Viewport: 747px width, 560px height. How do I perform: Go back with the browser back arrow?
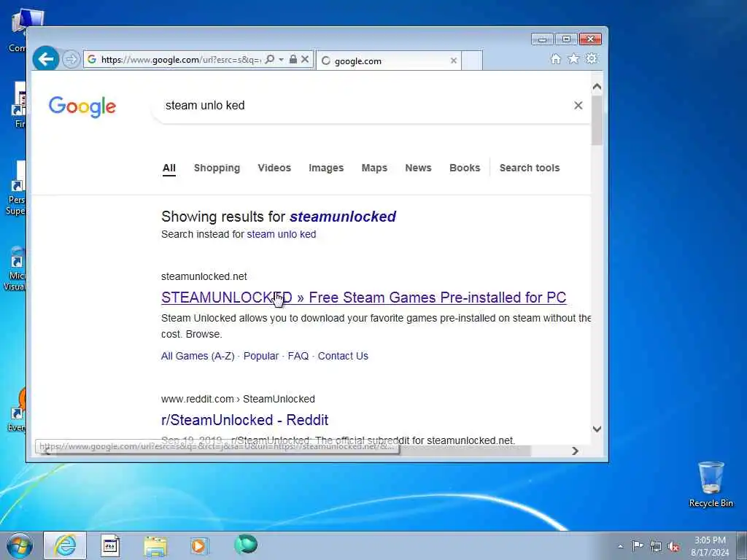46,59
